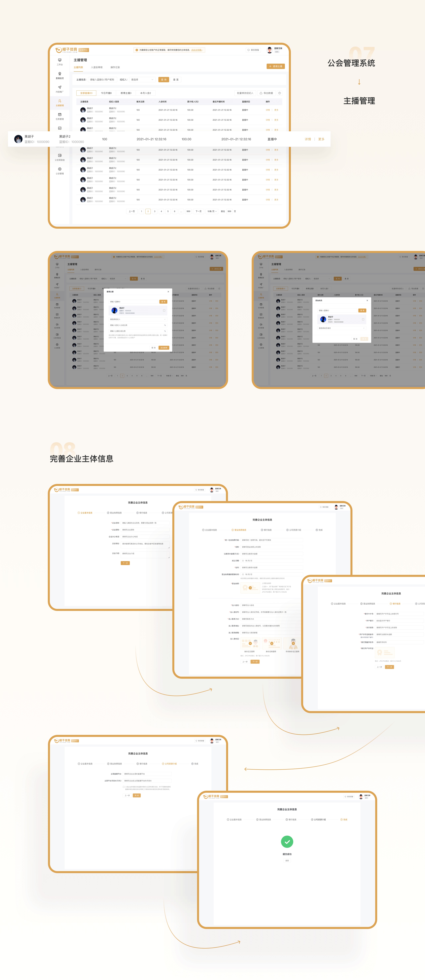Check the 黑胡子 checkbox in 添加成员 dialog
This screenshot has width=425, height=980.
[363, 319]
